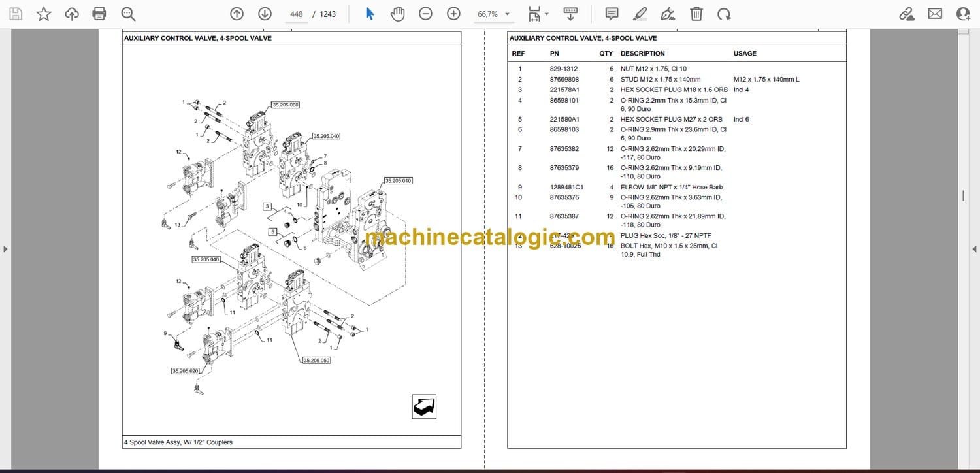Rotate the page with the circular arrow
Viewport: 980px width, 473px height.
pos(724,14)
